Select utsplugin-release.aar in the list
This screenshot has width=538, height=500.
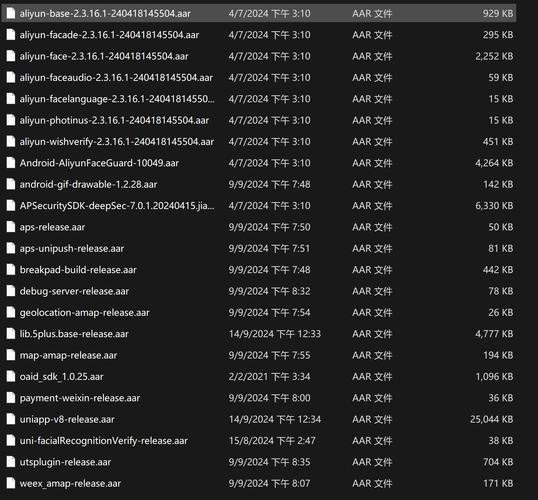65,462
